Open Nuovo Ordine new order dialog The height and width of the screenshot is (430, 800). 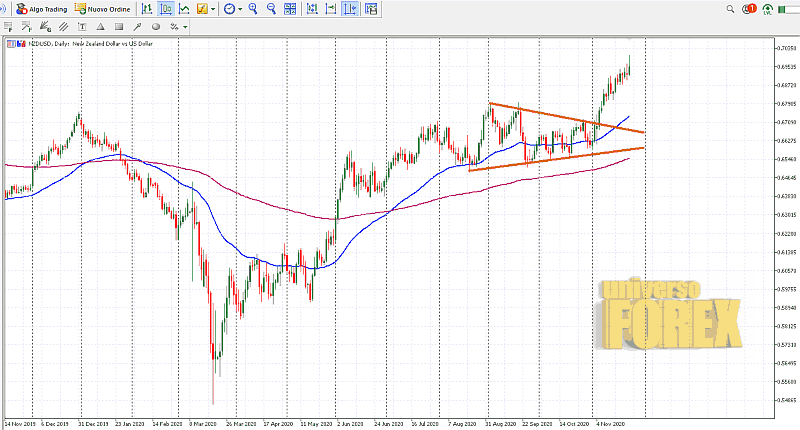(x=104, y=9)
